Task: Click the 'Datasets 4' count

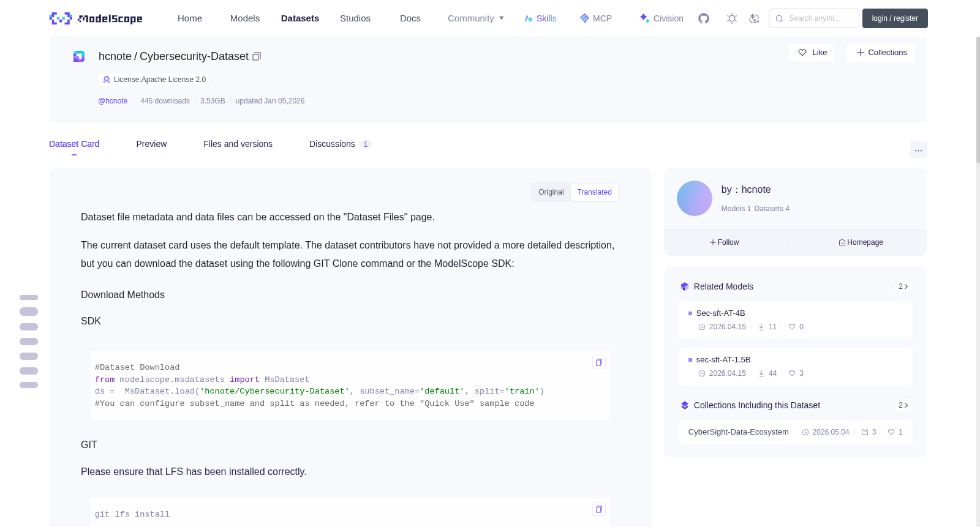Action: 772,209
